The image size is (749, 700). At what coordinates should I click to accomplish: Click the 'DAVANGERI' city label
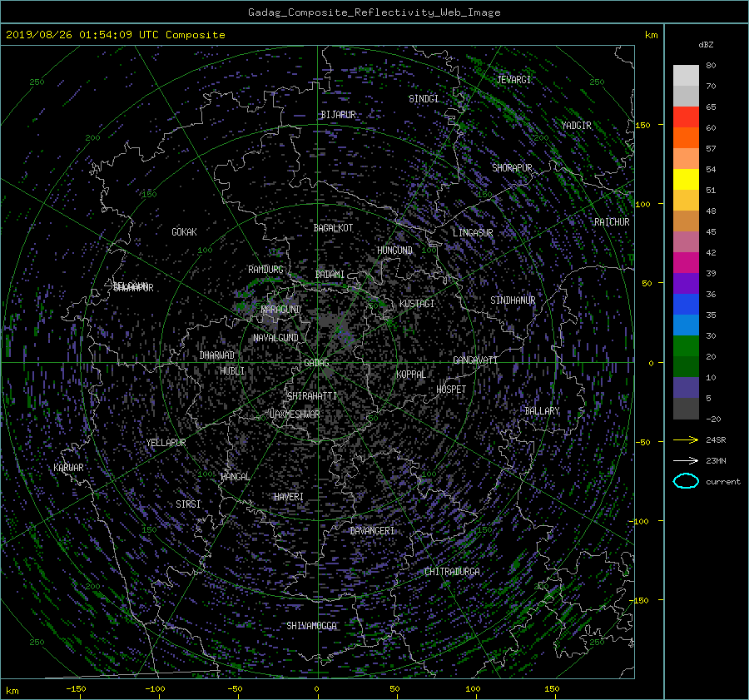pyautogui.click(x=372, y=531)
